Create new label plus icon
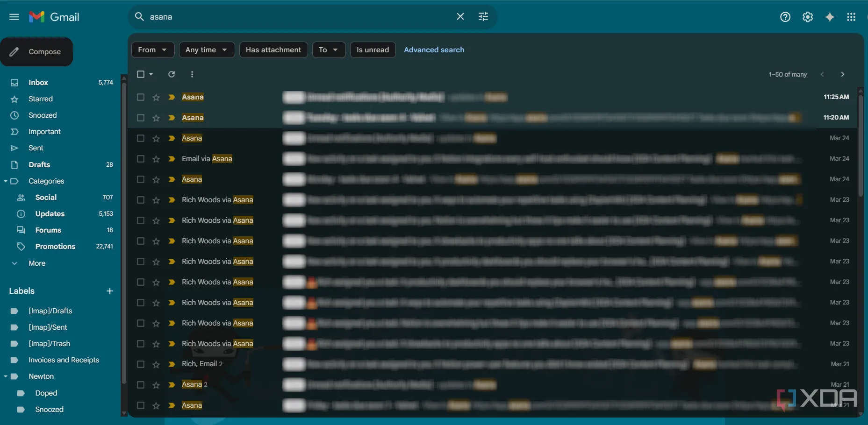 point(110,291)
